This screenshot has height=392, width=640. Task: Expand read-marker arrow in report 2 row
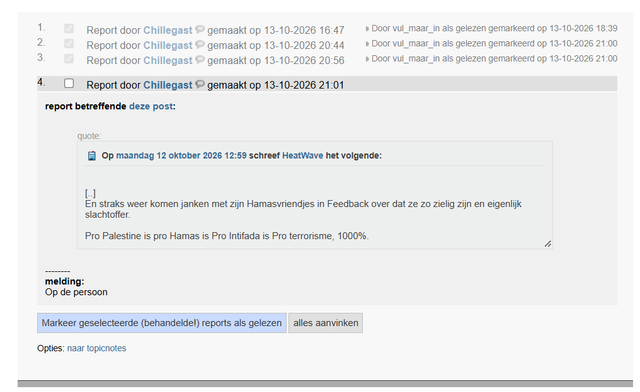pos(367,44)
